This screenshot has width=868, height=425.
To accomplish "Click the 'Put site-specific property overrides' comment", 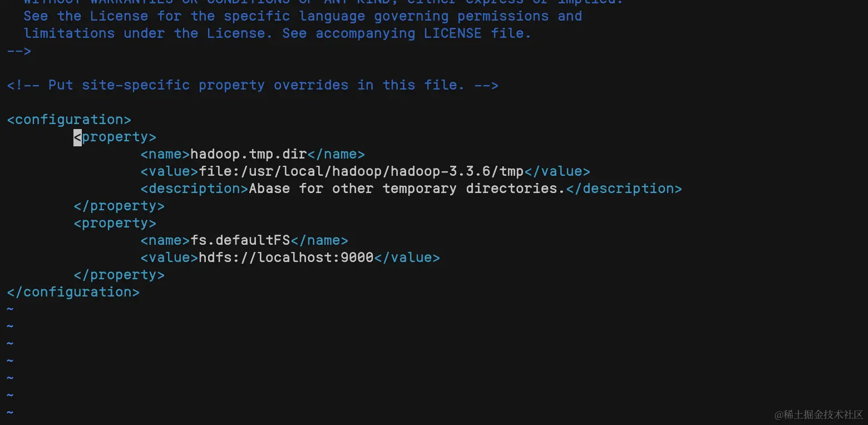I will tap(253, 85).
